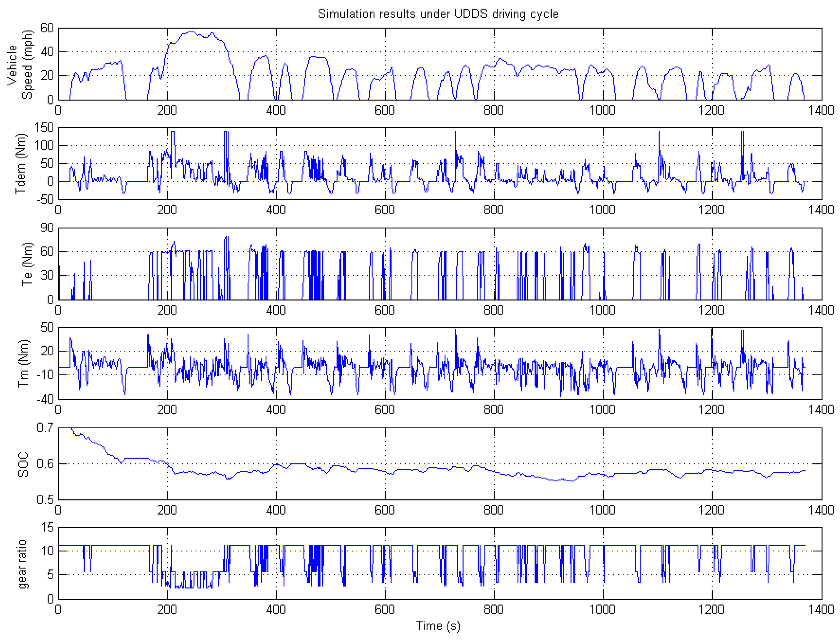Select the 'SOC' y-axis label
This screenshot has height=640, width=840.
coord(23,464)
